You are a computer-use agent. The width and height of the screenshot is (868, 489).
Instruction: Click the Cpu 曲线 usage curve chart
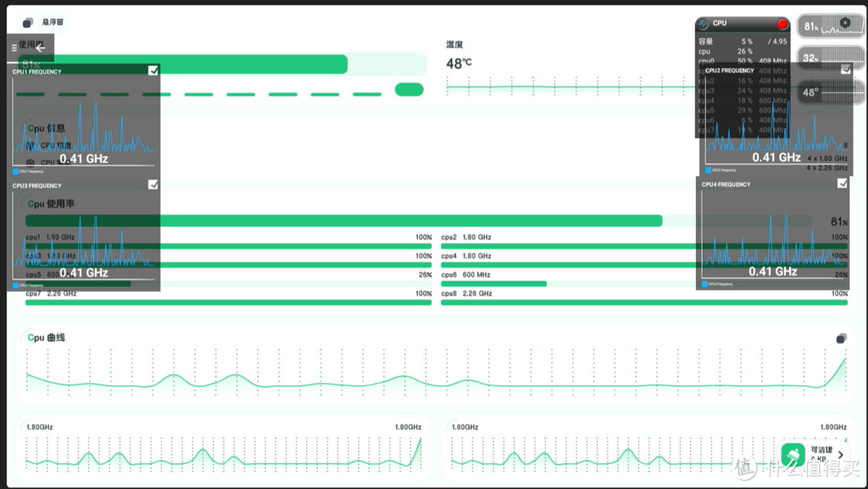(x=436, y=372)
